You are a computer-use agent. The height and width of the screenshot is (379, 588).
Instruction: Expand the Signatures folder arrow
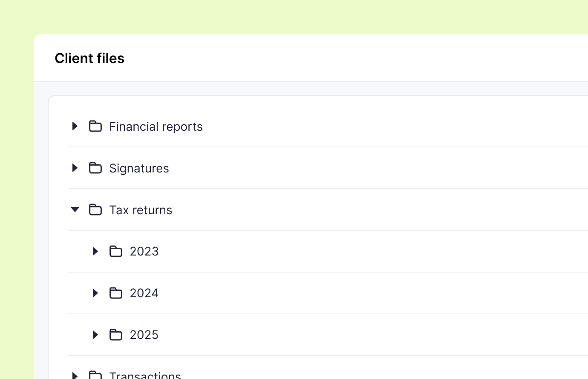[x=75, y=168]
